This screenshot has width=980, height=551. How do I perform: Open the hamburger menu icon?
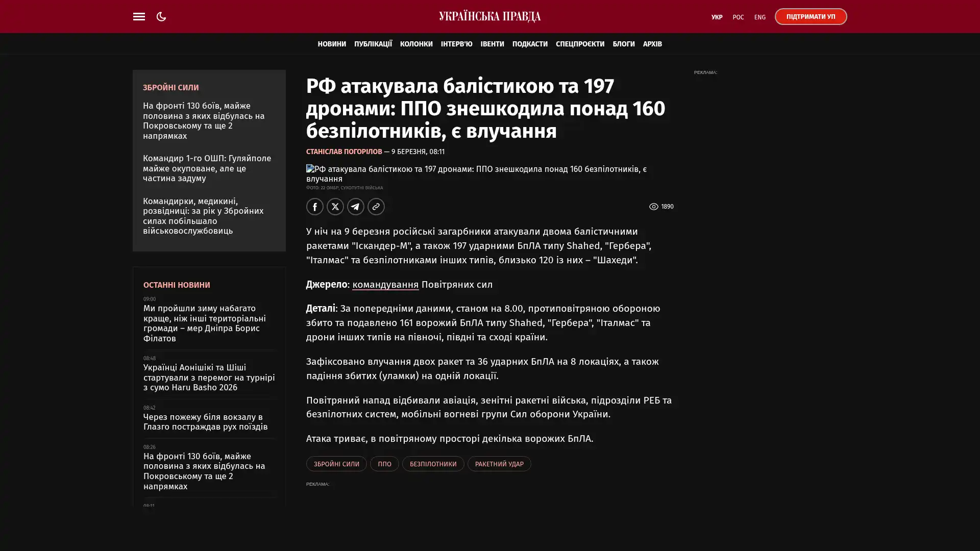point(139,16)
